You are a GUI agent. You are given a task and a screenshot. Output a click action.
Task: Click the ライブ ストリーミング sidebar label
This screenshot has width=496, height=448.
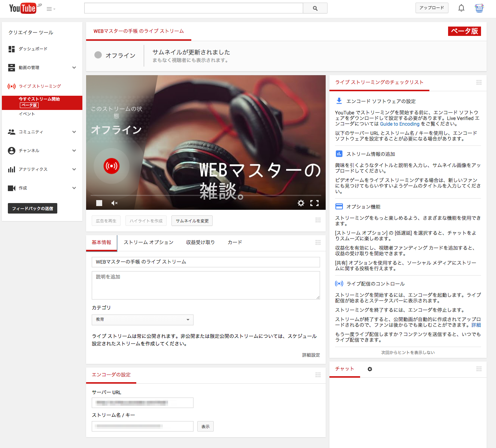[40, 86]
